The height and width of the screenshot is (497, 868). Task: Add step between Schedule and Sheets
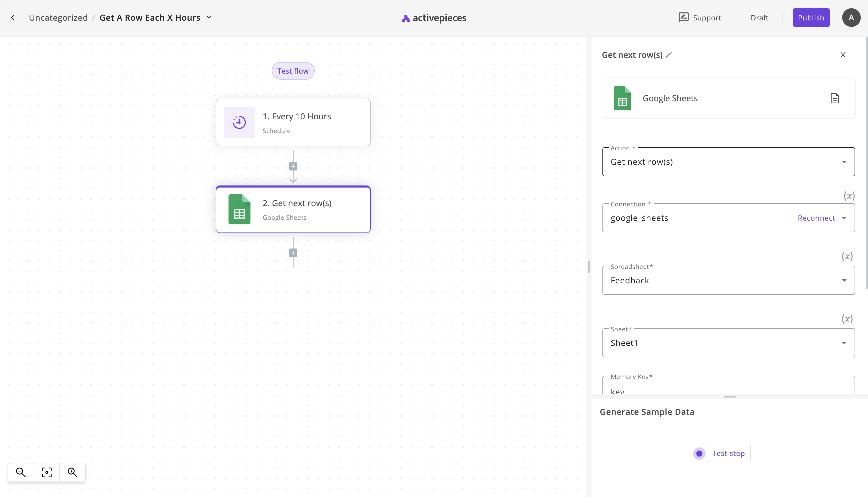point(293,166)
